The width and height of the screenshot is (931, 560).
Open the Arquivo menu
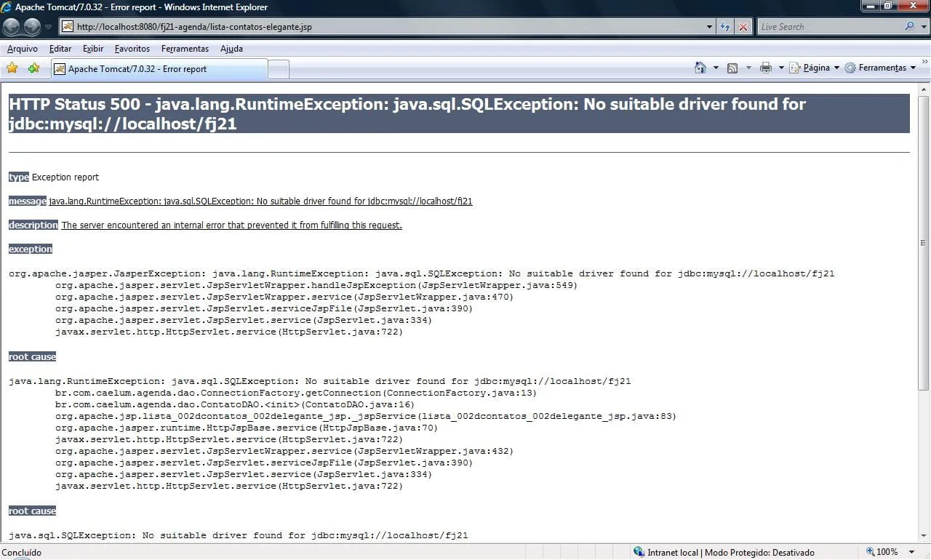(23, 49)
